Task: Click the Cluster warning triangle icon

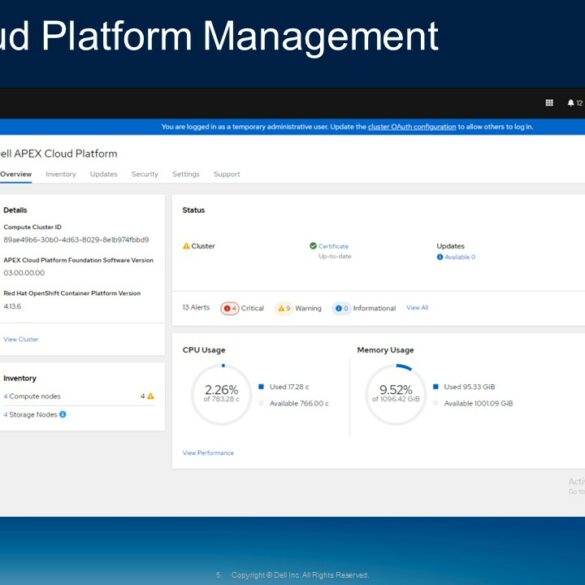Action: click(x=186, y=246)
